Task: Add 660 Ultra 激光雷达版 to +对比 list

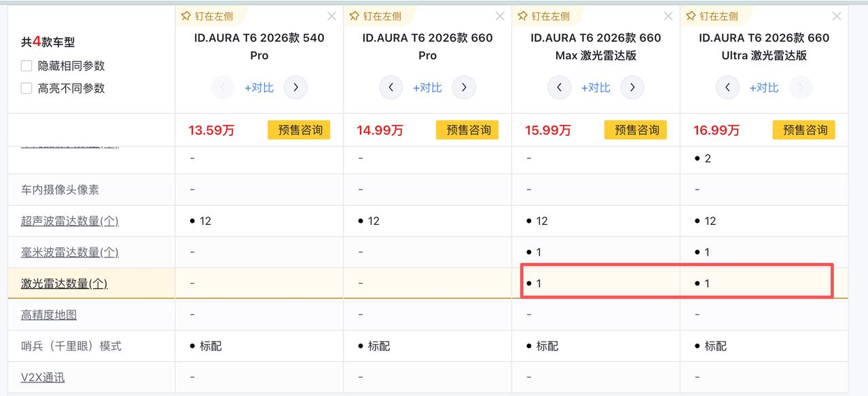Action: (x=764, y=88)
